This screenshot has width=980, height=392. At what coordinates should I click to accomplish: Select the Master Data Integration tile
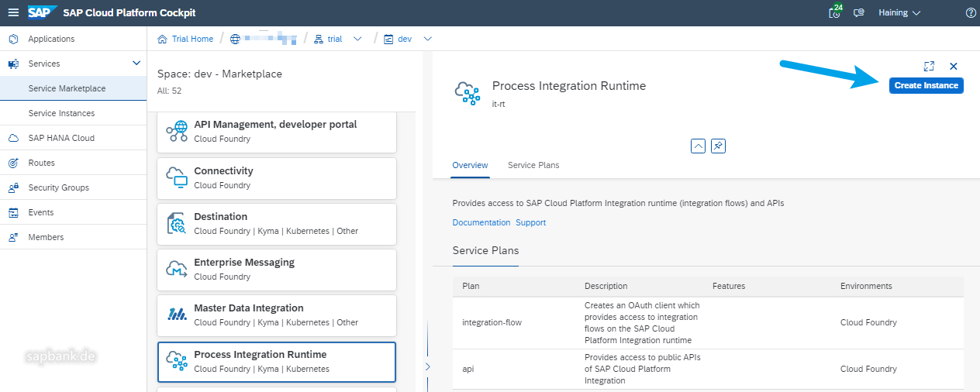pos(277,315)
